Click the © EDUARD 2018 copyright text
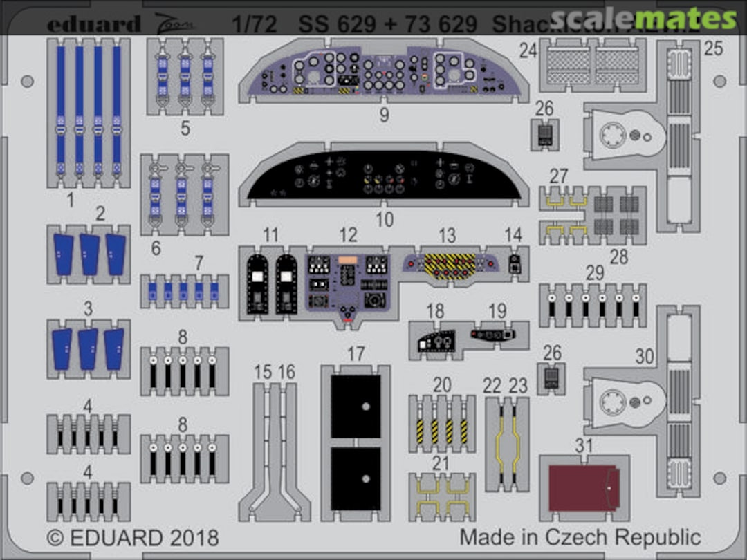The height and width of the screenshot is (560, 747). click(133, 538)
